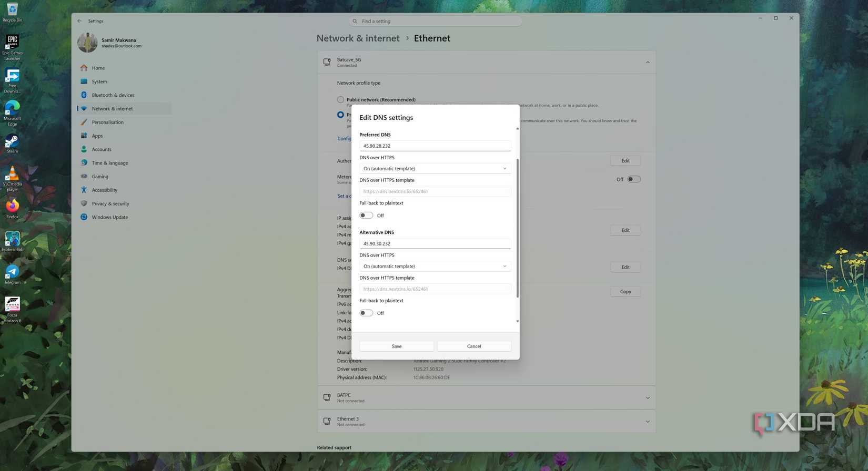Expand the BATPC network section
The height and width of the screenshot is (471, 868).
pos(648,398)
